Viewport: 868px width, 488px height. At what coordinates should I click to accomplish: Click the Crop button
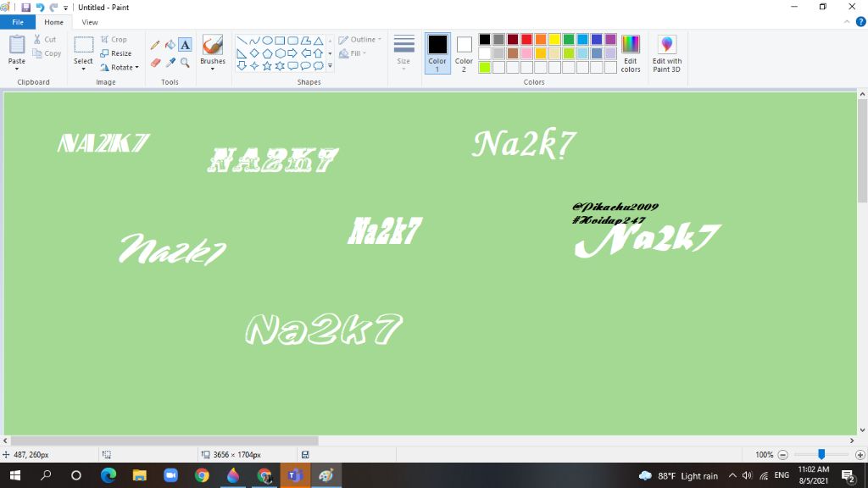[114, 39]
